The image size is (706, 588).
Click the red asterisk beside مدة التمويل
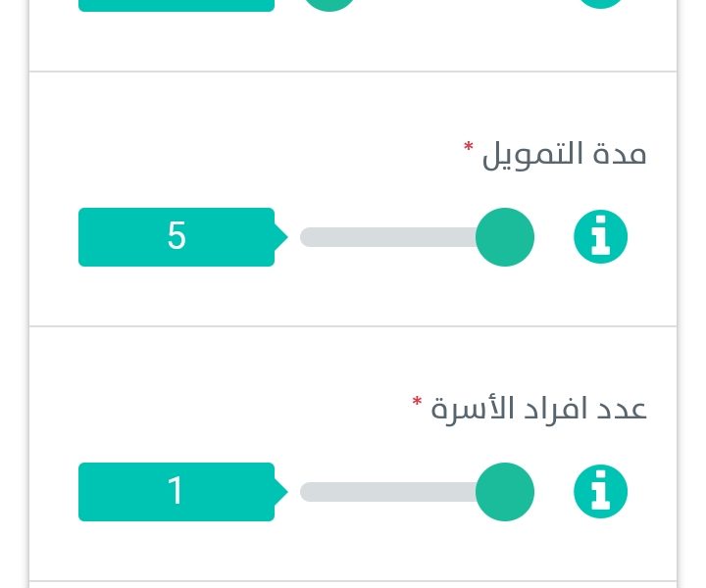point(469,147)
